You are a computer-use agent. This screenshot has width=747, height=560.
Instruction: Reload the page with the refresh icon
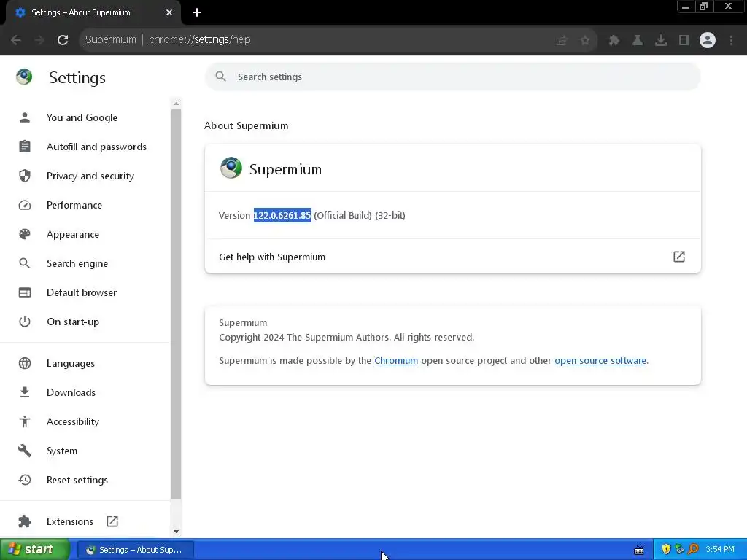tap(63, 40)
